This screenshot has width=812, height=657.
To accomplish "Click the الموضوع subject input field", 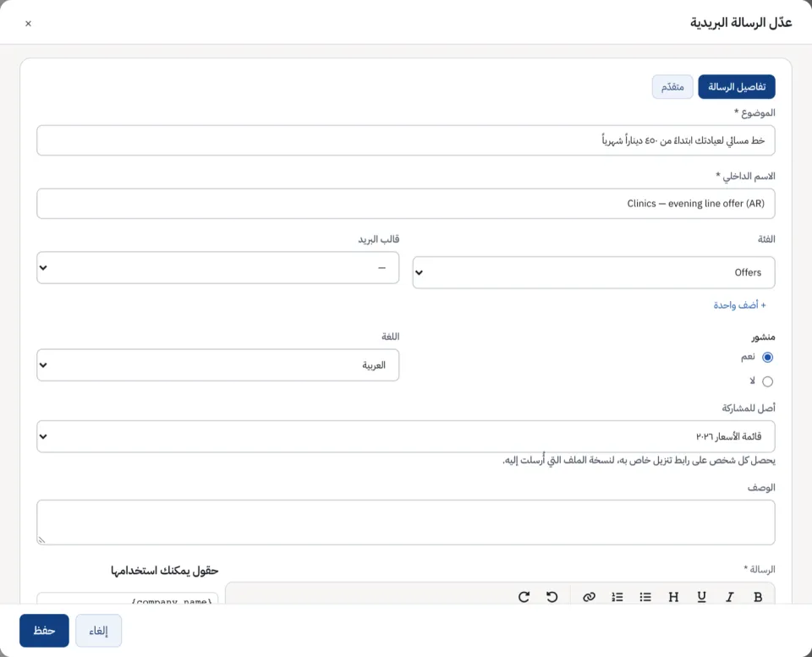I will point(406,140).
